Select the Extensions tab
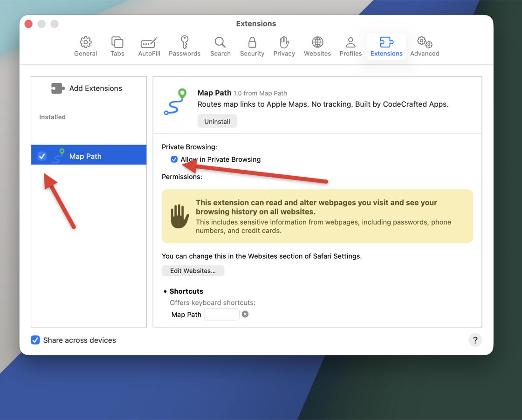522x420 pixels. tap(386, 47)
